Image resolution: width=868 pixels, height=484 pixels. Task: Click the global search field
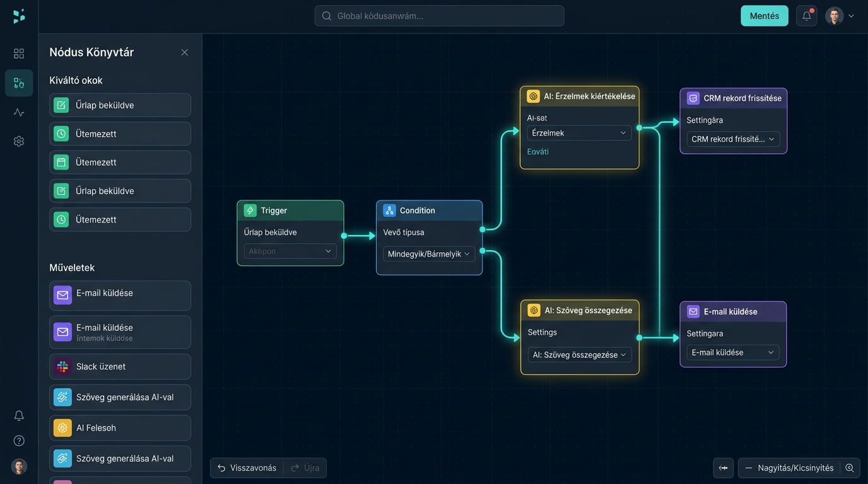pyautogui.click(x=439, y=16)
